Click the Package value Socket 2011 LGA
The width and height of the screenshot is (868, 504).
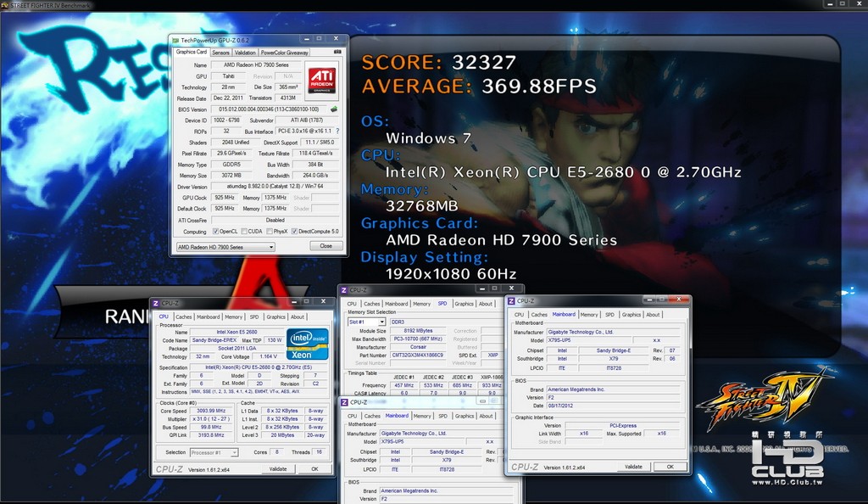[237, 349]
